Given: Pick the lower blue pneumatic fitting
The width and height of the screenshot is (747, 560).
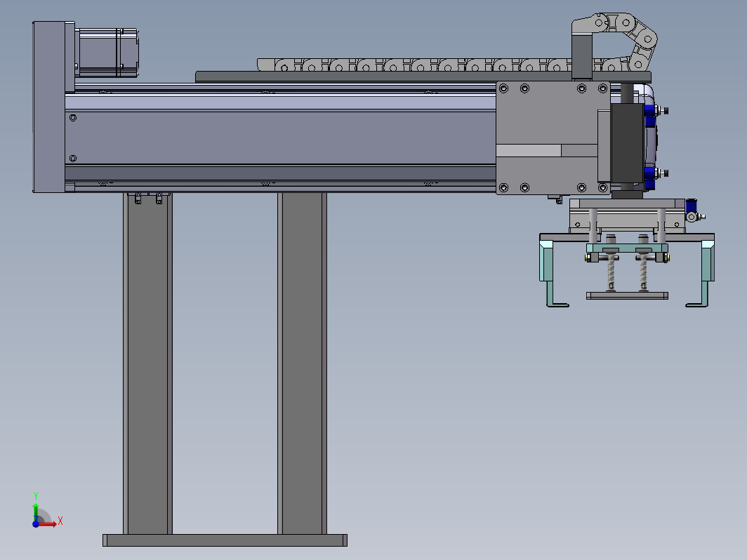Looking at the screenshot, I should tap(650, 178).
